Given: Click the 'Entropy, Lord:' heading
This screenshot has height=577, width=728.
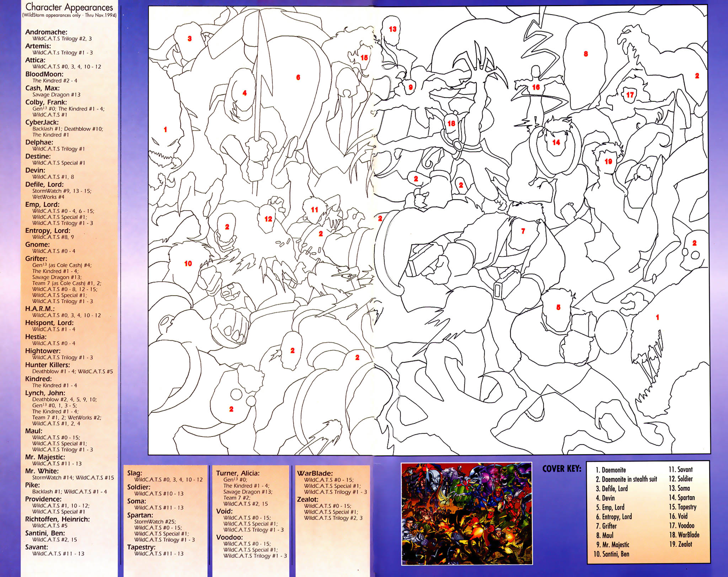Looking at the screenshot, I should 47,231.
